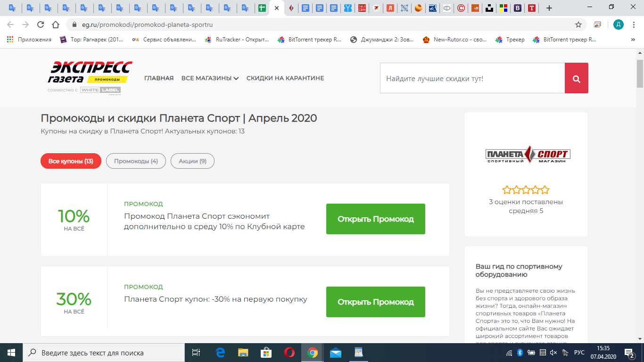
Task: Click the red search magnifier button
Action: [x=577, y=78]
